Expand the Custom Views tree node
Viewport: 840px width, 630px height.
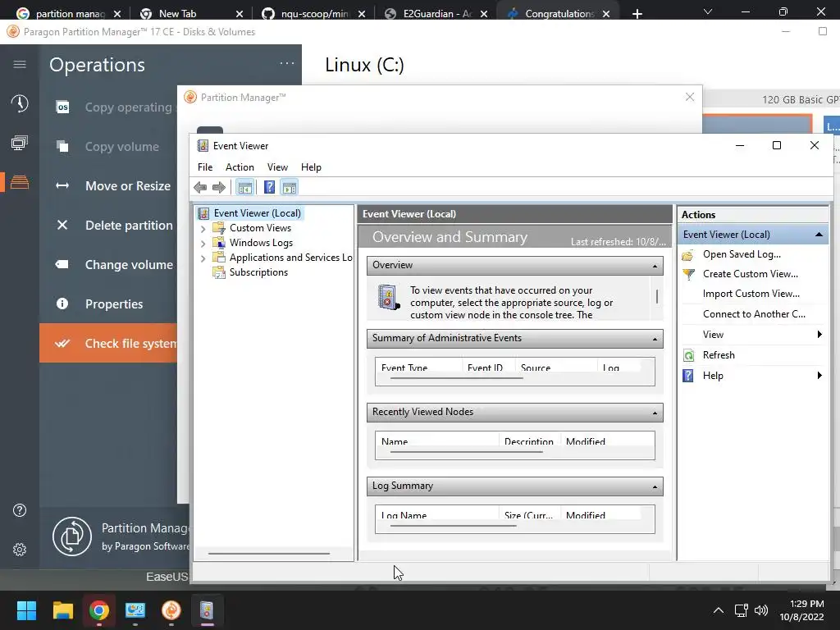pyautogui.click(x=203, y=229)
